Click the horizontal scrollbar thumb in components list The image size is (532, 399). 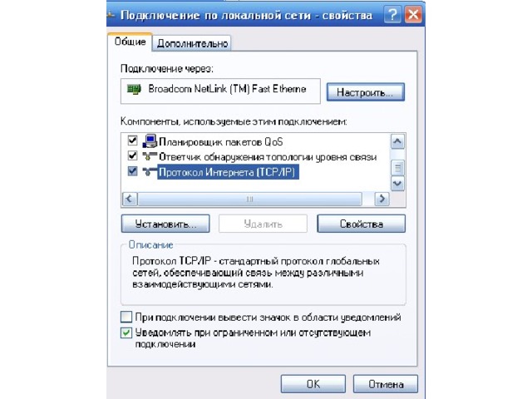(x=249, y=199)
